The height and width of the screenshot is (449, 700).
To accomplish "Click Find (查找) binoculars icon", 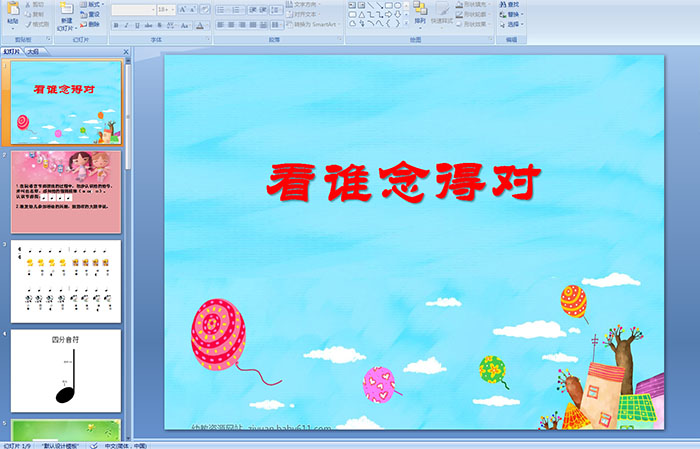I will pyautogui.click(x=503, y=4).
